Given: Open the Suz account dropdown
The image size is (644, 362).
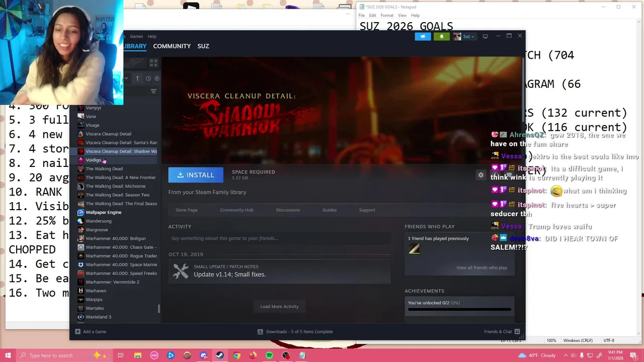Looking at the screenshot, I should (464, 36).
